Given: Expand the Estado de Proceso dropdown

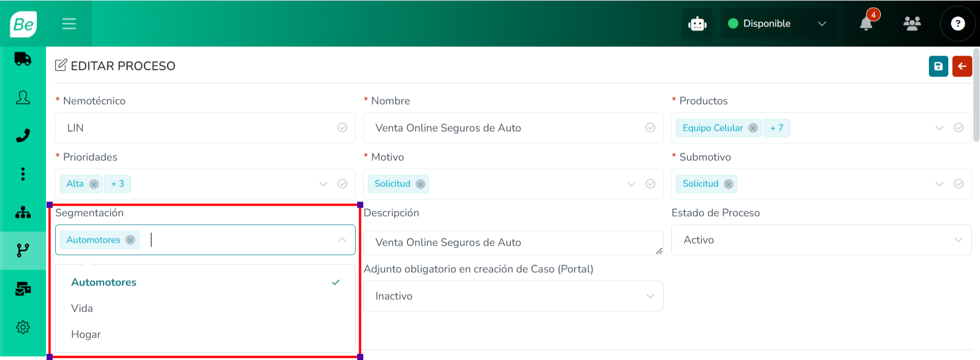Looking at the screenshot, I should [821, 240].
